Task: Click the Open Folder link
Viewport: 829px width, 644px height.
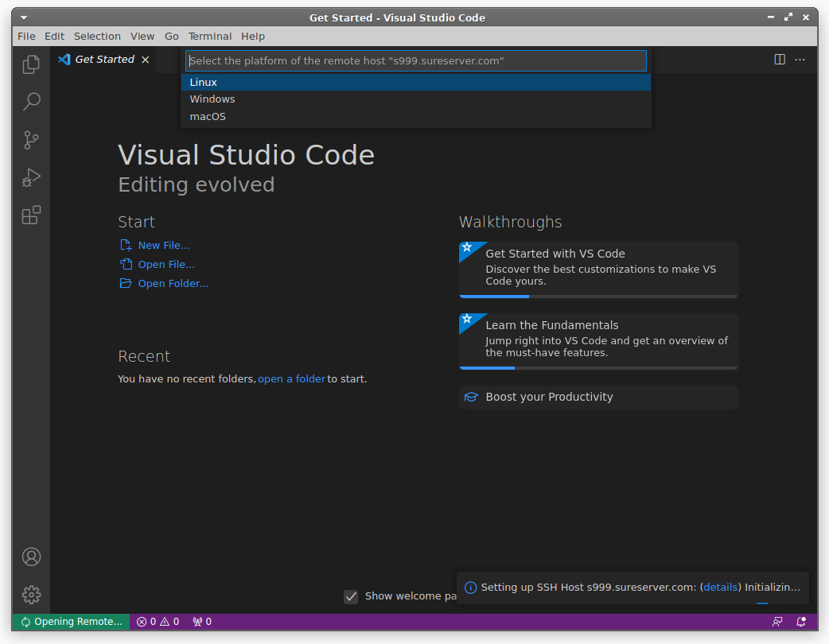Action: click(173, 284)
